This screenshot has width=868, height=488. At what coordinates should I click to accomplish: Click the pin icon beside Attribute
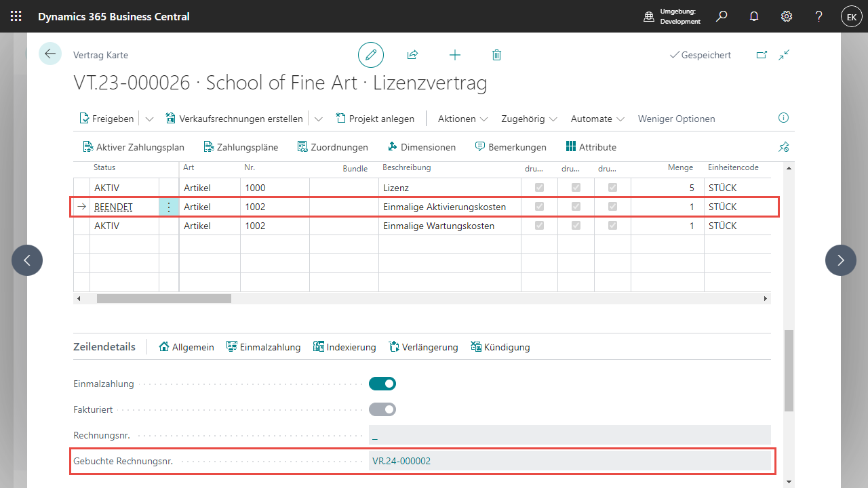tap(784, 147)
